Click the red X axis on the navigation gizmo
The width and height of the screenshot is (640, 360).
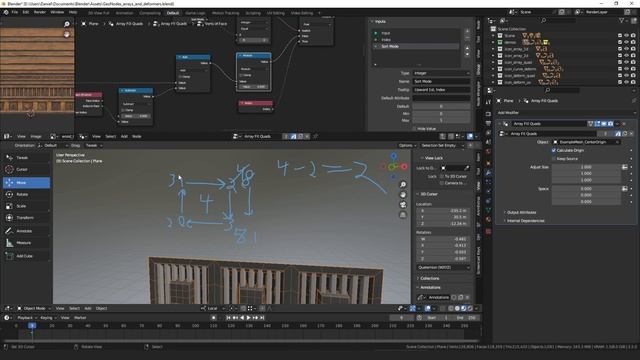click(404, 167)
